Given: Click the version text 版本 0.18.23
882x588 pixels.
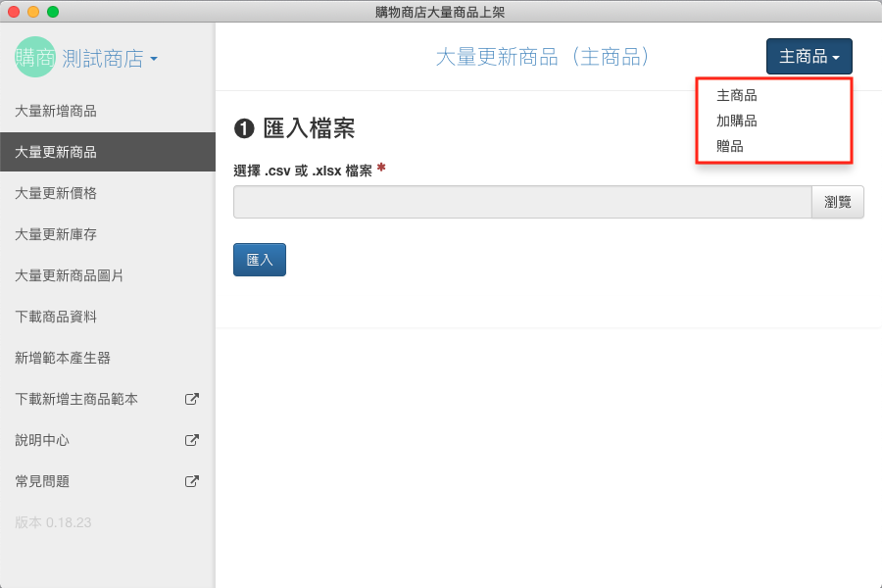Looking at the screenshot, I should (53, 522).
